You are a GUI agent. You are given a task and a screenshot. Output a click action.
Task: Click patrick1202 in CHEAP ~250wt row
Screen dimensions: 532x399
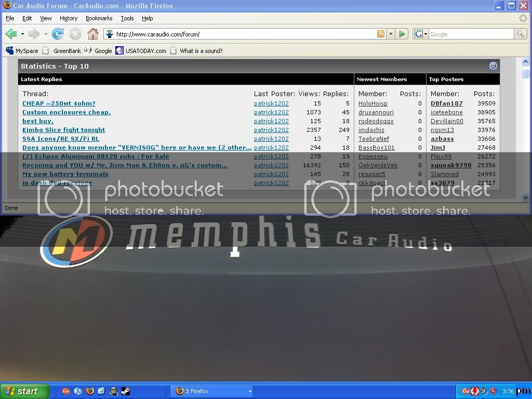point(271,103)
